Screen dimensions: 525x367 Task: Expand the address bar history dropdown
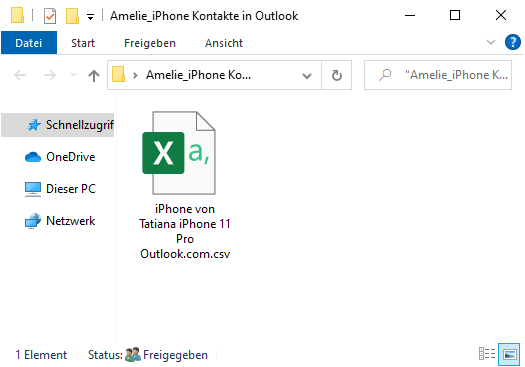[307, 76]
